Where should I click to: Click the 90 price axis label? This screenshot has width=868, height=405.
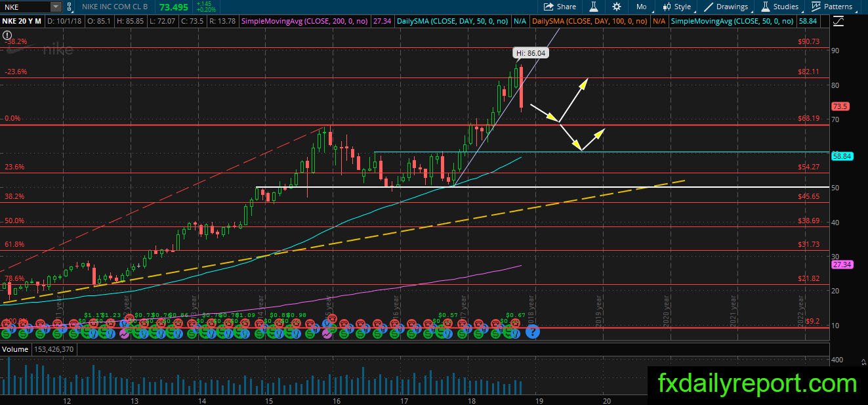click(835, 51)
